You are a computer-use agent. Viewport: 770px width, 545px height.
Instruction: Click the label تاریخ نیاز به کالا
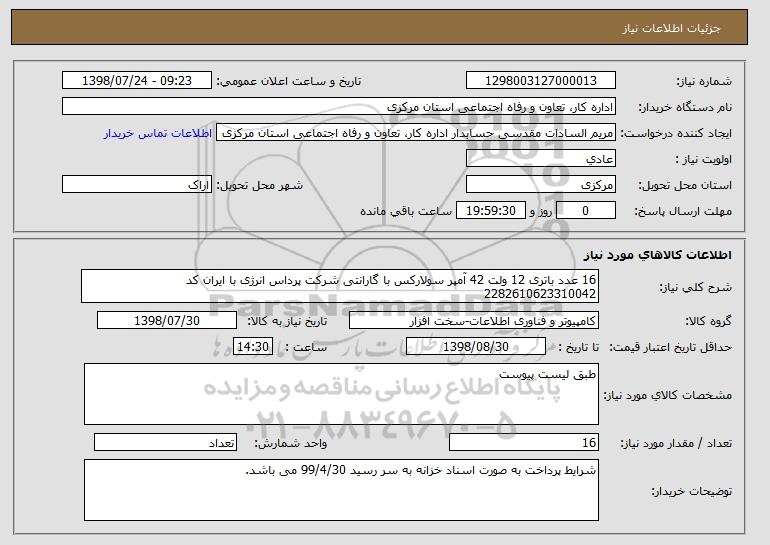[287, 322]
